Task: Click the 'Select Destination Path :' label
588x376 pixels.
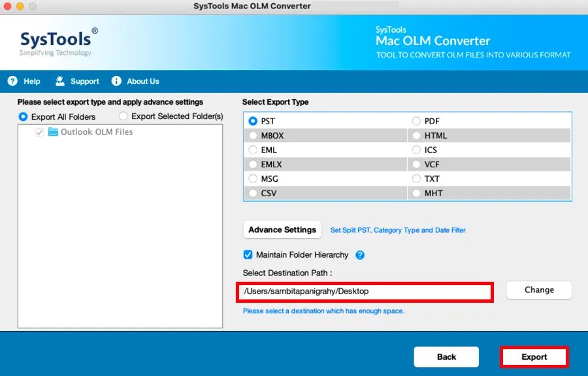Action: click(x=287, y=273)
